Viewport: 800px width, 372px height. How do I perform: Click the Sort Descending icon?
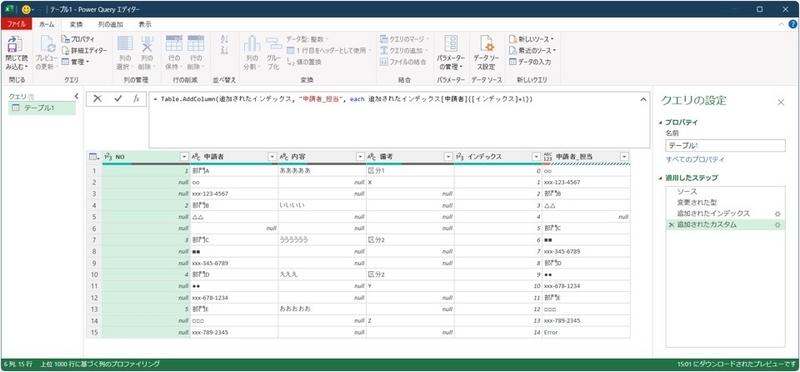(224, 50)
